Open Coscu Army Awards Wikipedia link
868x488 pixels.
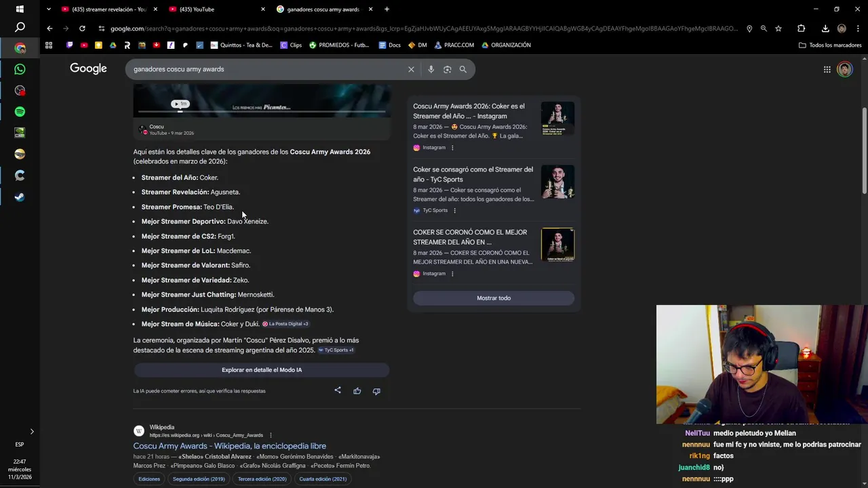pyautogui.click(x=230, y=446)
